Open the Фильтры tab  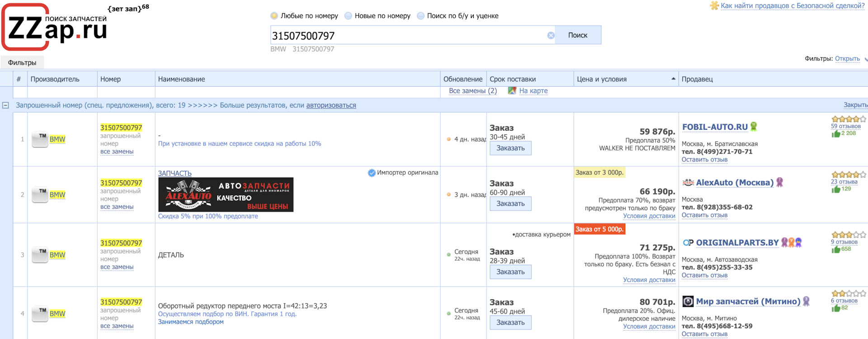[22, 62]
